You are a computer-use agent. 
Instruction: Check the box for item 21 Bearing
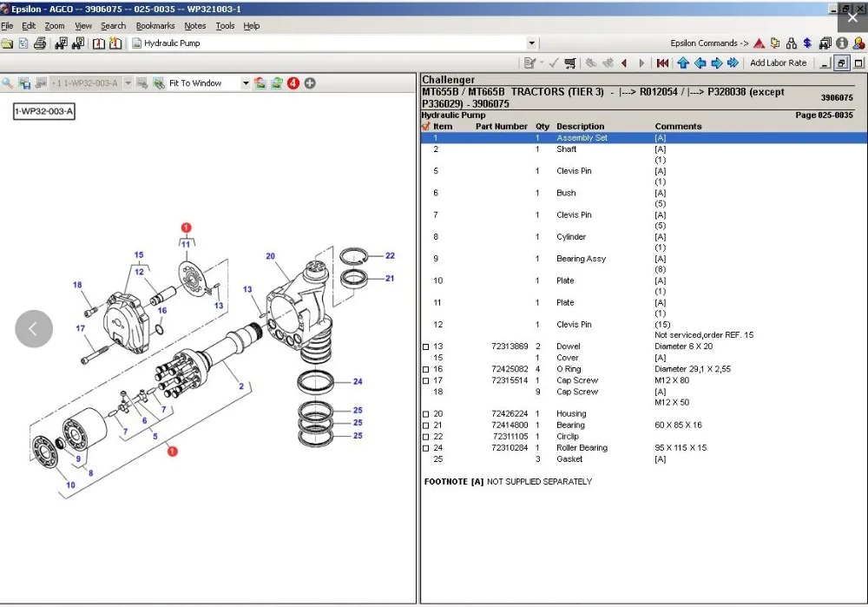coord(425,426)
